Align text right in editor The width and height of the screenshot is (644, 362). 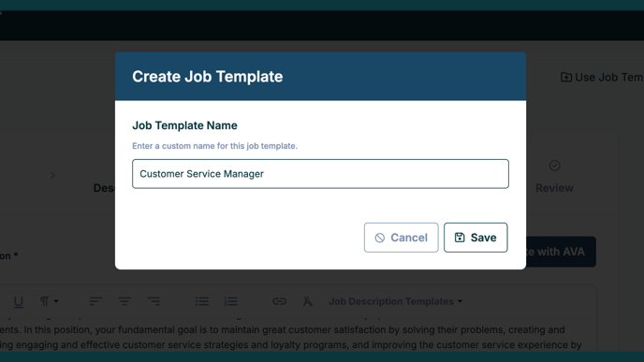point(154,301)
